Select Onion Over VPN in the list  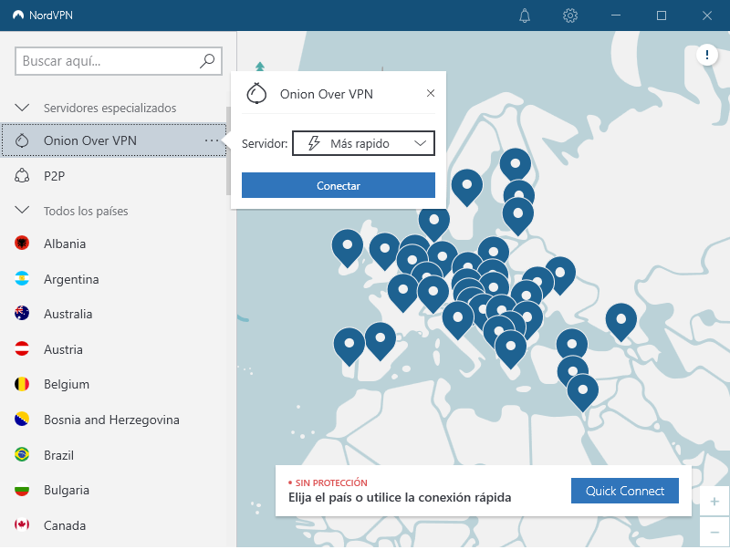[113, 140]
